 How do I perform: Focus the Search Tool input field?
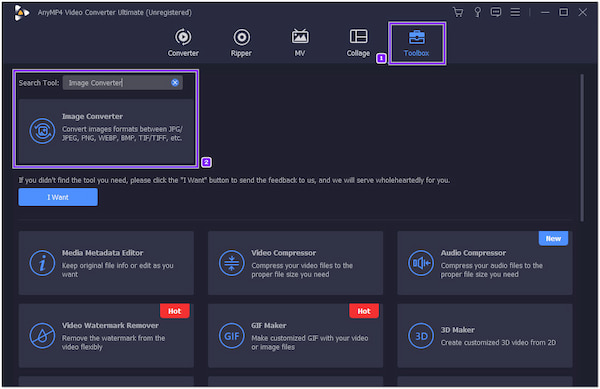point(122,83)
